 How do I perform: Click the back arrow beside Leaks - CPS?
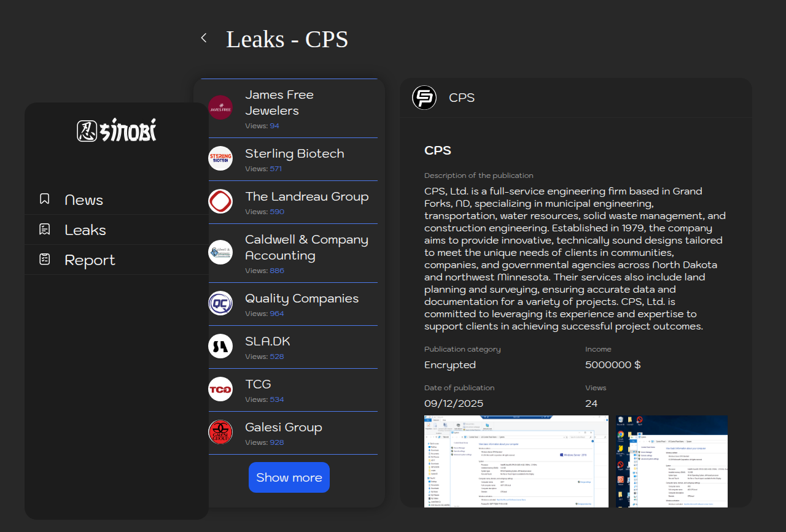[204, 38]
